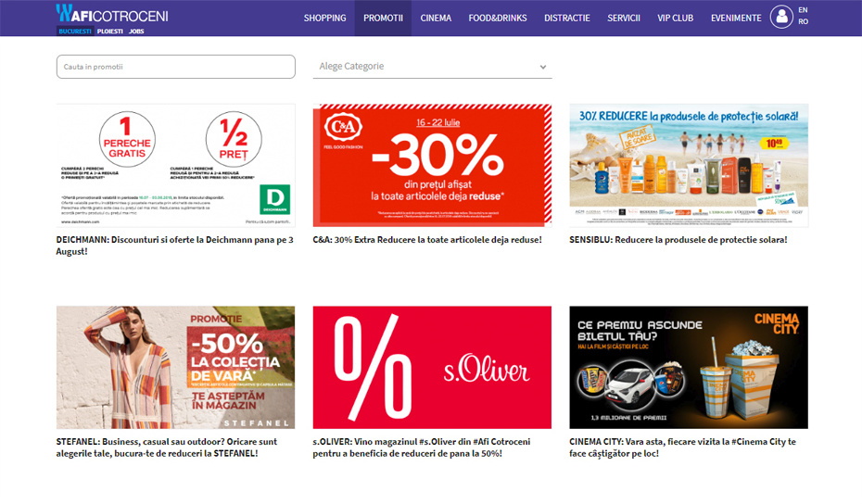This screenshot has width=862, height=504.
Task: Switch language to RO
Action: (x=803, y=21)
